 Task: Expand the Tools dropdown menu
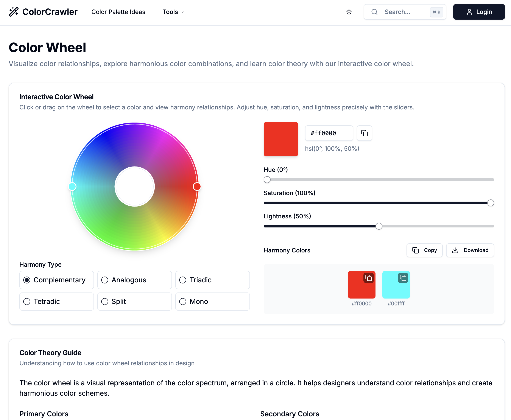pos(173,12)
